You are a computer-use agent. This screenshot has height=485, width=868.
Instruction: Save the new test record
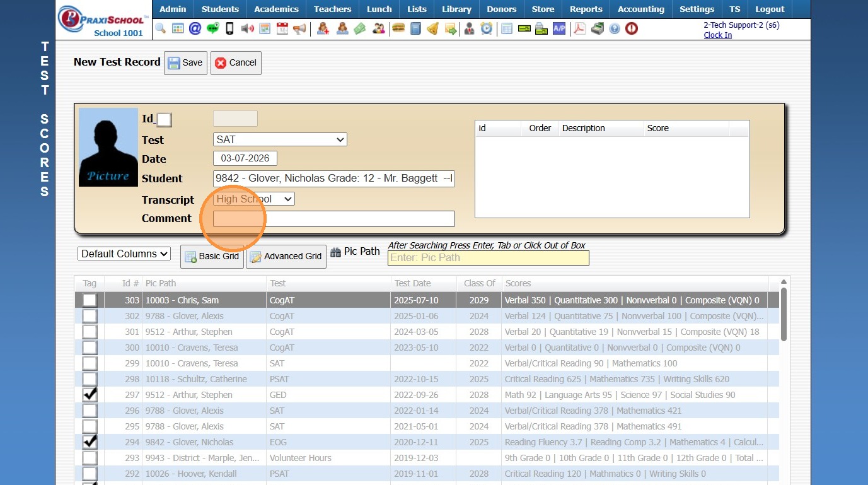point(185,63)
